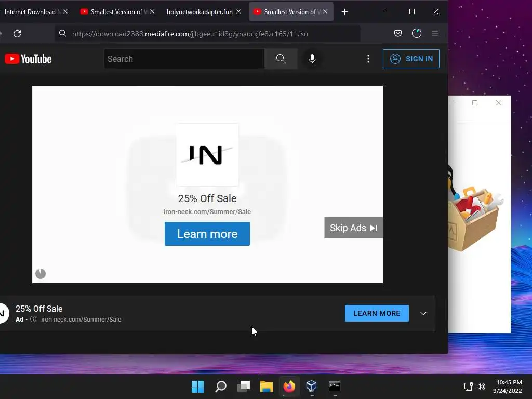This screenshot has width=532, height=399.
Task: Skip the ad with Skip Ads
Action: [x=353, y=228]
